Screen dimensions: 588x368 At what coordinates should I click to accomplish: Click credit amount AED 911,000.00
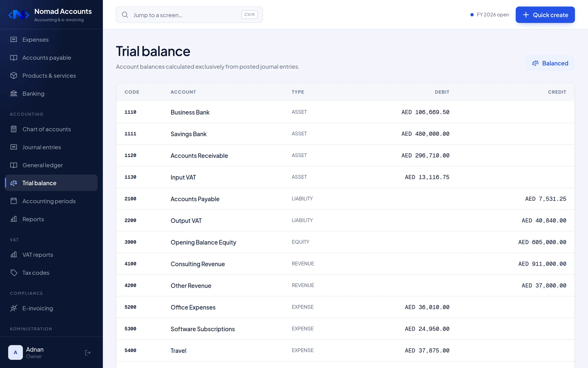(542, 264)
